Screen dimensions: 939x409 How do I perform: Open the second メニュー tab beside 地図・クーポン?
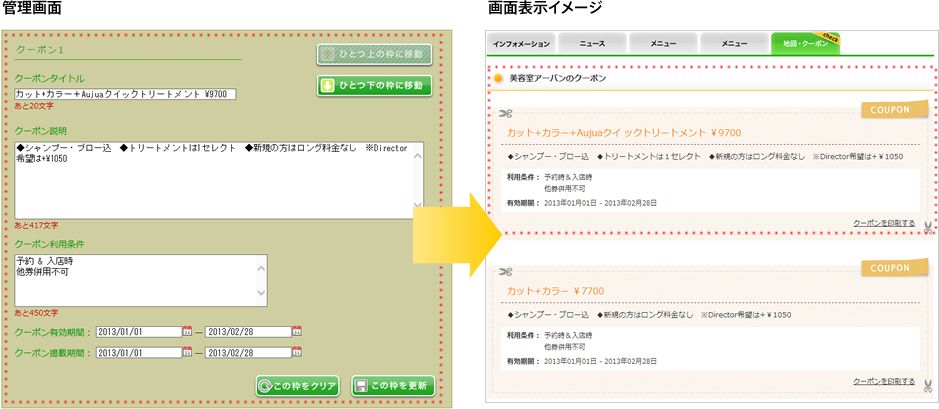[734, 44]
